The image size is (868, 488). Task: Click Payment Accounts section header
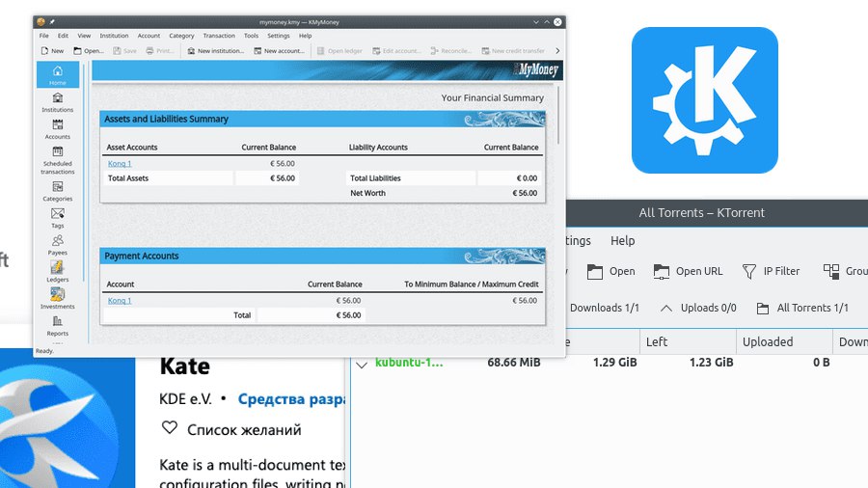click(x=323, y=257)
